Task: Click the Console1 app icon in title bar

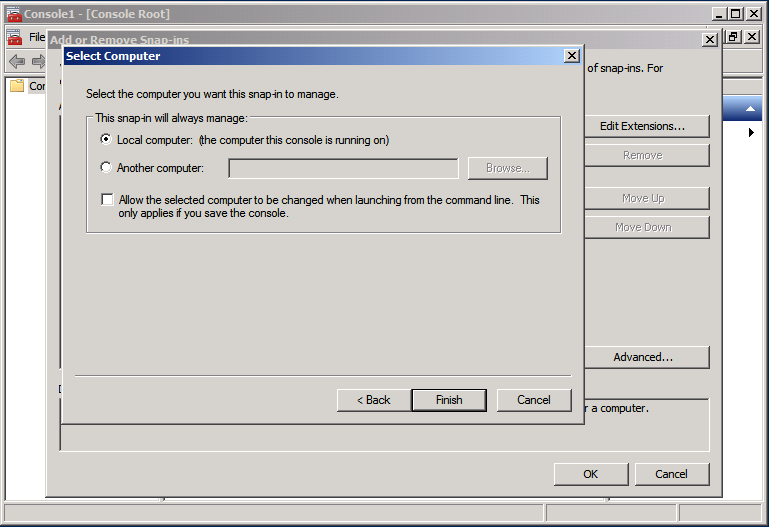Action: pos(13,14)
